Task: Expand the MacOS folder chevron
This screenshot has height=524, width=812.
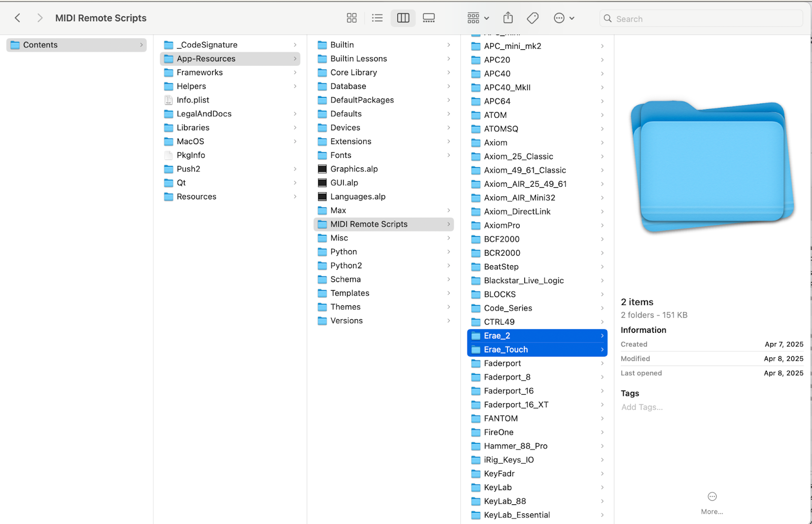Action: tap(295, 142)
